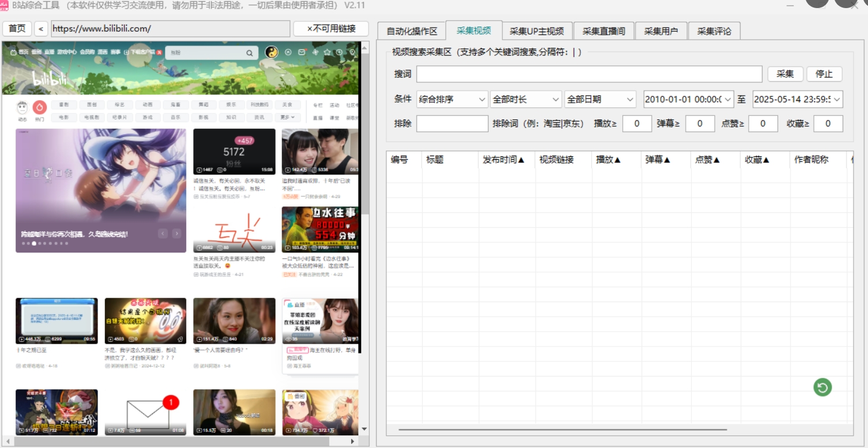Click the 动态 face icon
The height and width of the screenshot is (448, 868).
22,107
